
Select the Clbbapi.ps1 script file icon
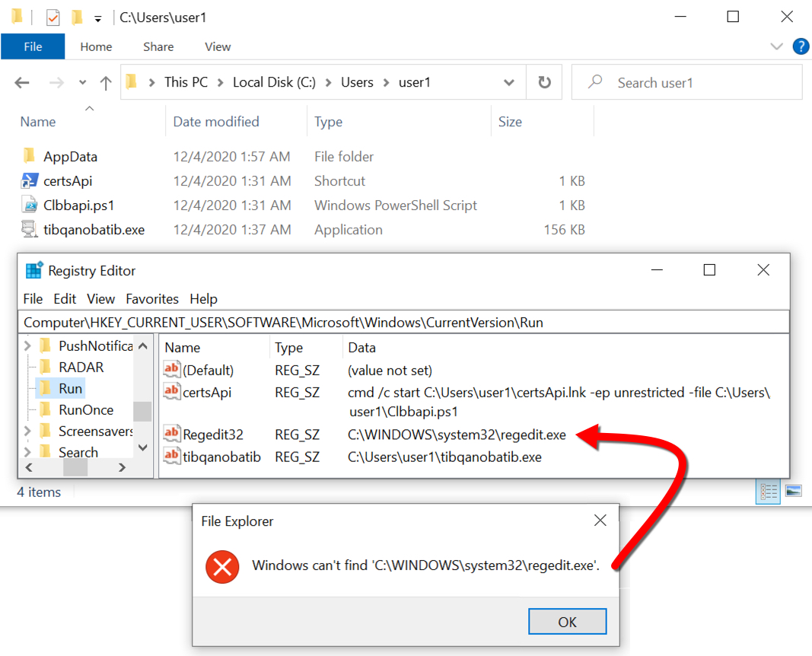click(29, 205)
